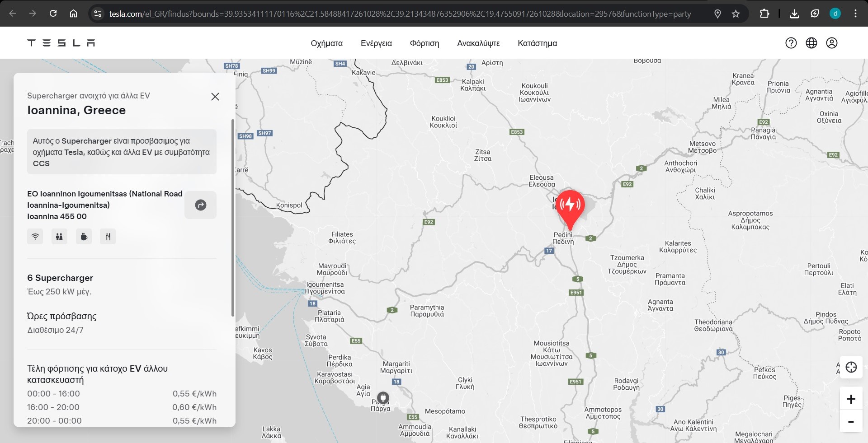Click the 'Ioannina, Greece' heading
The image size is (868, 443).
pos(76,110)
